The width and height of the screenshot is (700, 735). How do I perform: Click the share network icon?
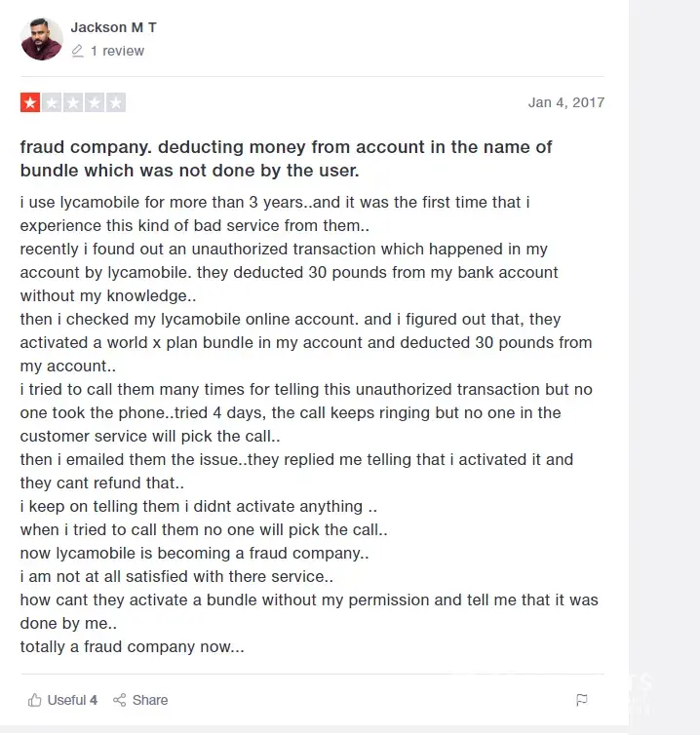(120, 700)
